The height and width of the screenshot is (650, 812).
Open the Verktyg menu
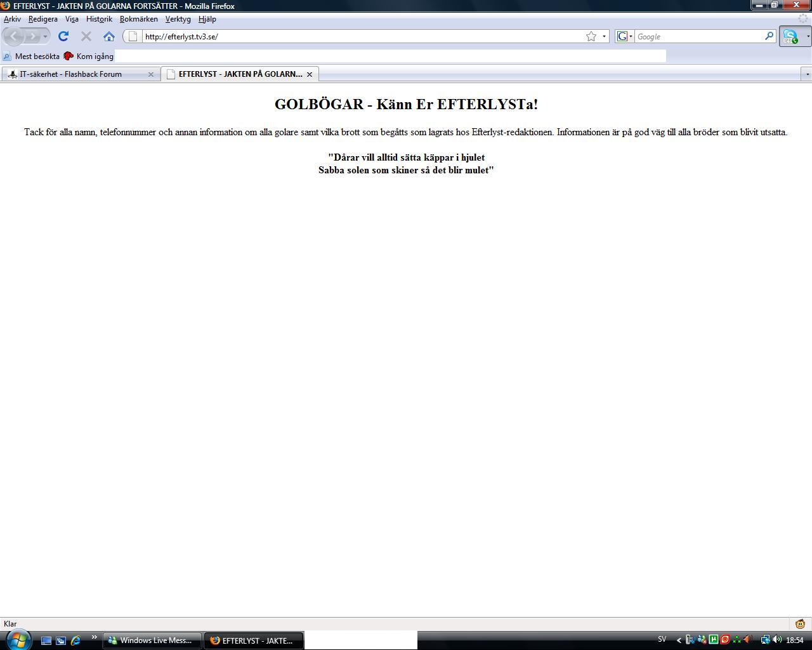(178, 19)
